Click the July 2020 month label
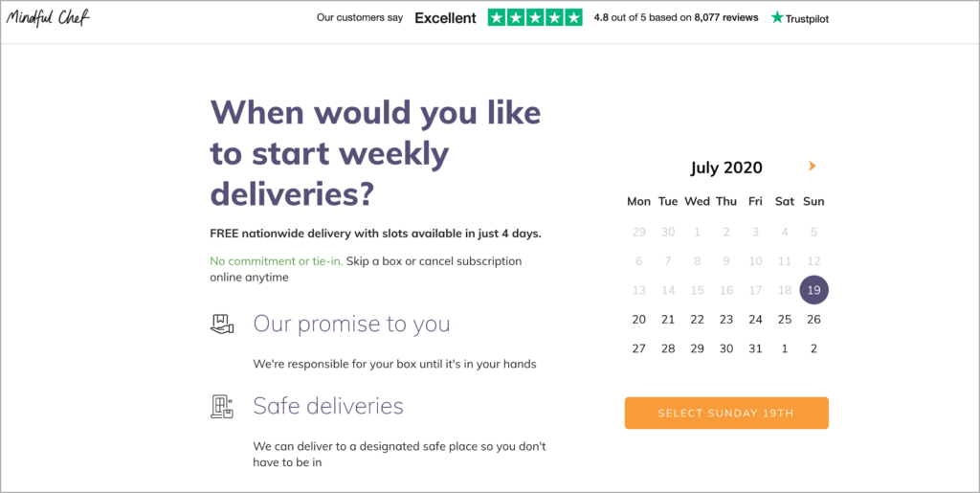Viewport: 980px width, 493px height. click(726, 168)
